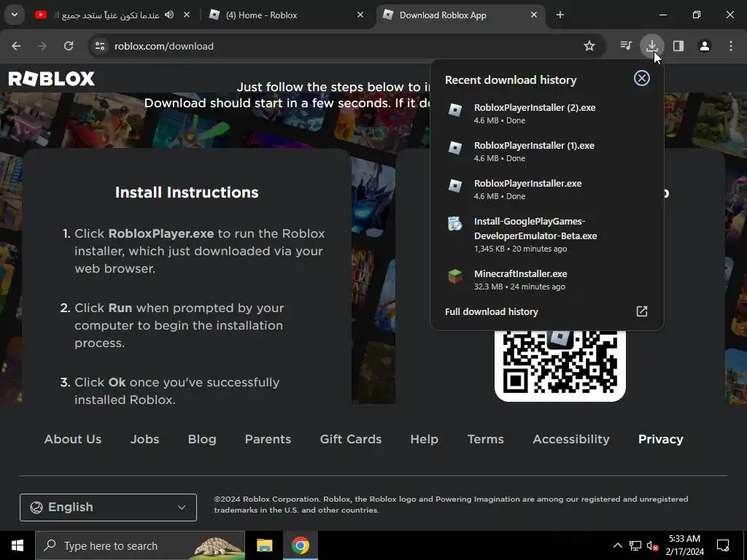The width and height of the screenshot is (747, 560).
Task: Open File Explorer from taskbar
Action: [x=264, y=545]
